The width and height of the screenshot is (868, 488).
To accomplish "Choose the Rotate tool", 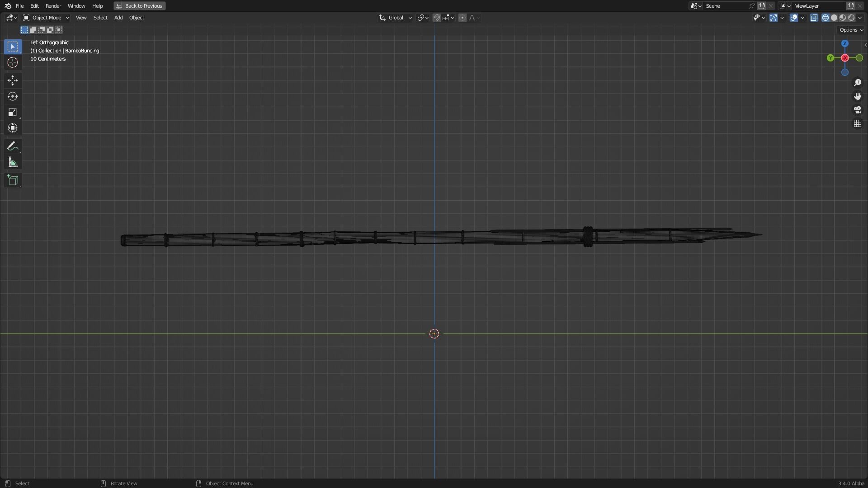I will pyautogui.click(x=13, y=96).
